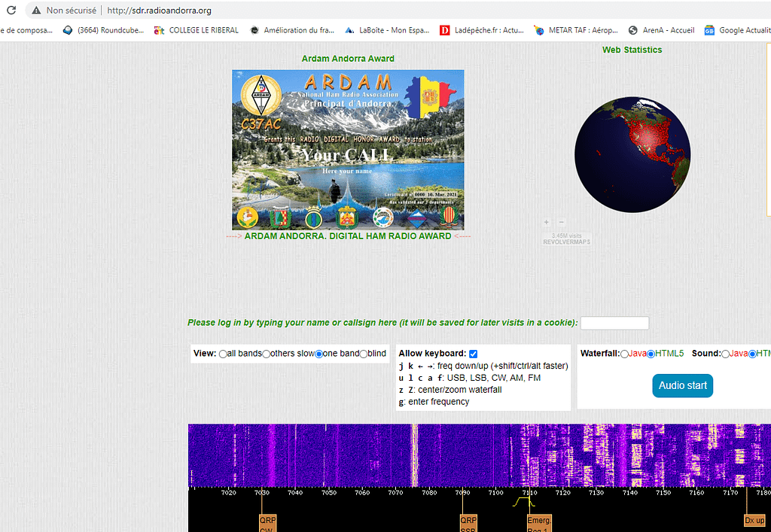Click the yellow passband filter indicator at 7110

pyautogui.click(x=523, y=502)
